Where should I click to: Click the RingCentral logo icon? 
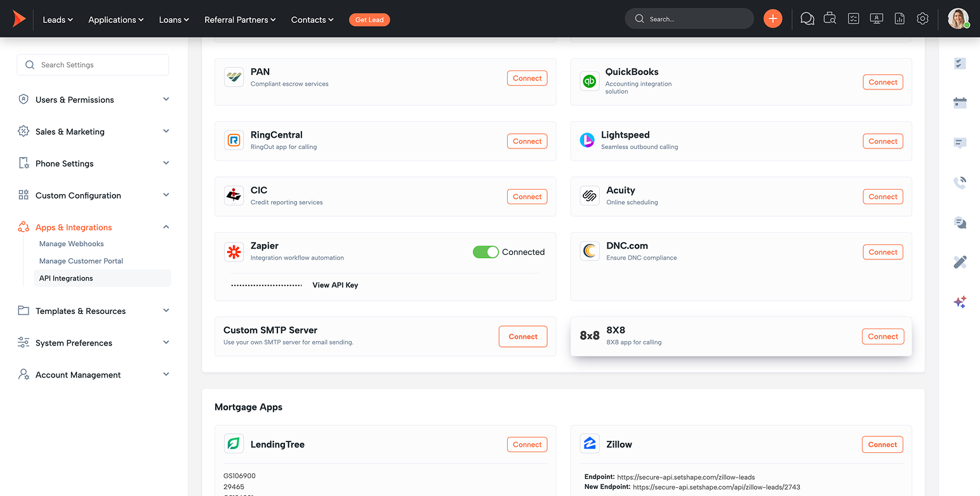[234, 140]
